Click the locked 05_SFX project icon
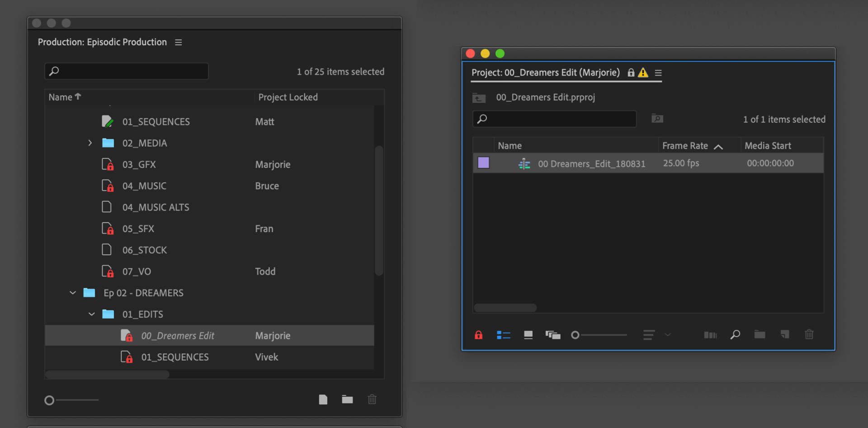The width and height of the screenshot is (868, 428). [x=108, y=228]
